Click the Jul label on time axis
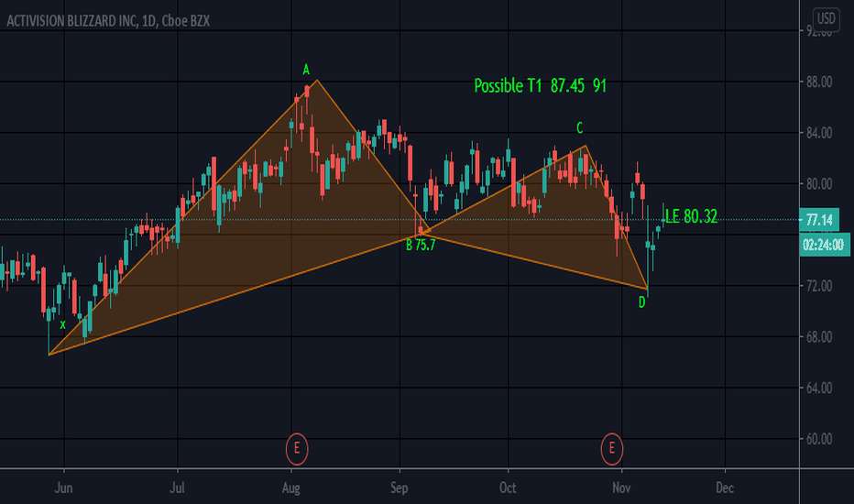The width and height of the screenshot is (854, 504). coord(177,488)
